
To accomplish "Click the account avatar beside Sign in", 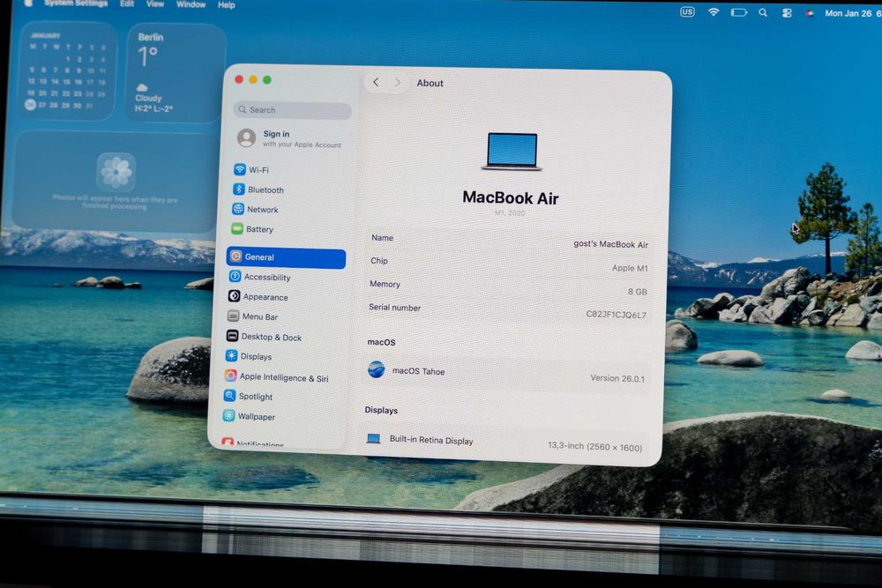I will point(246,138).
